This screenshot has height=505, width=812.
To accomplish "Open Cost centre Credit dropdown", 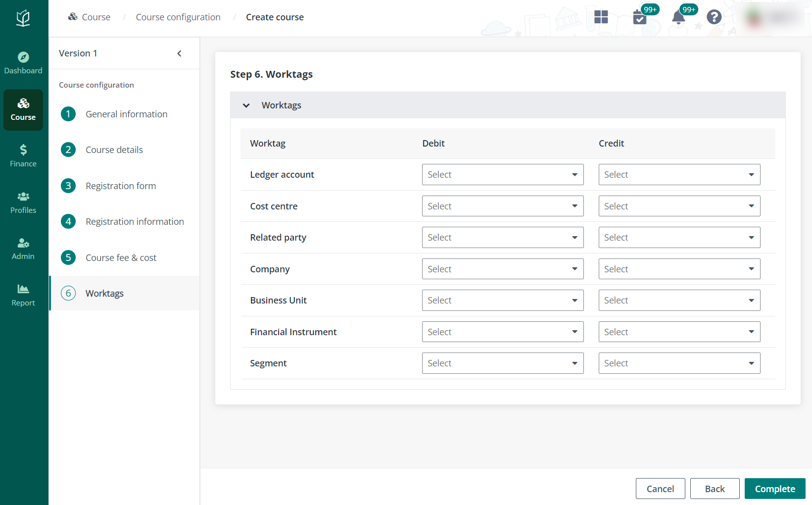I will [x=679, y=206].
